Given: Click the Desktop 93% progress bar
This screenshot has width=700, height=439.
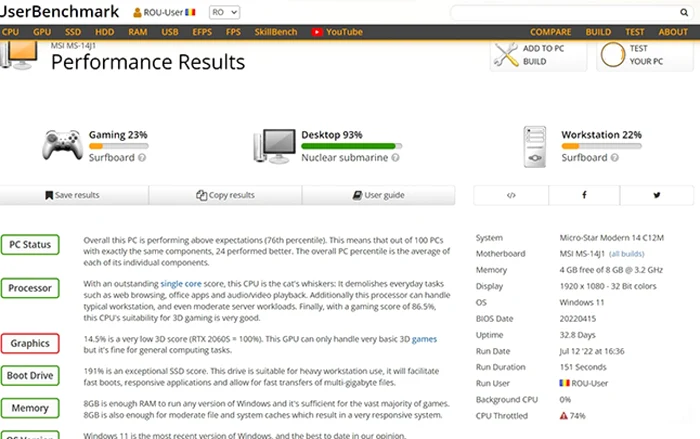Looking at the screenshot, I should coord(351,146).
